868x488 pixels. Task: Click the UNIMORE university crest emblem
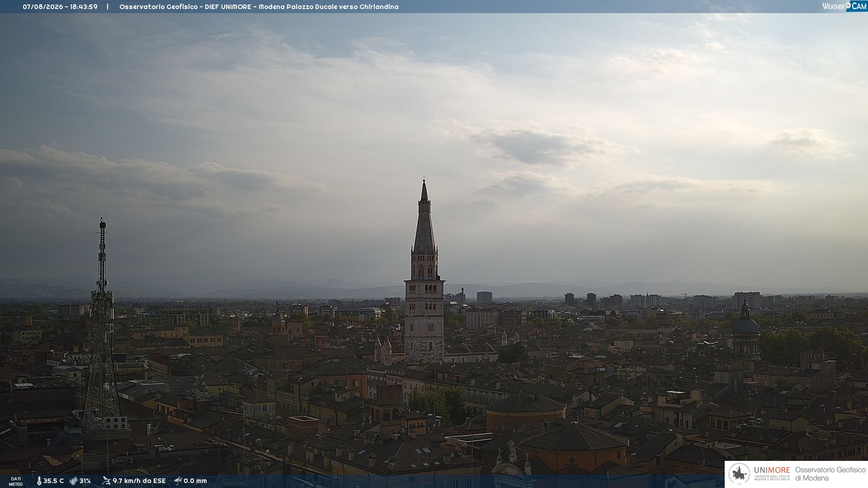739,474
